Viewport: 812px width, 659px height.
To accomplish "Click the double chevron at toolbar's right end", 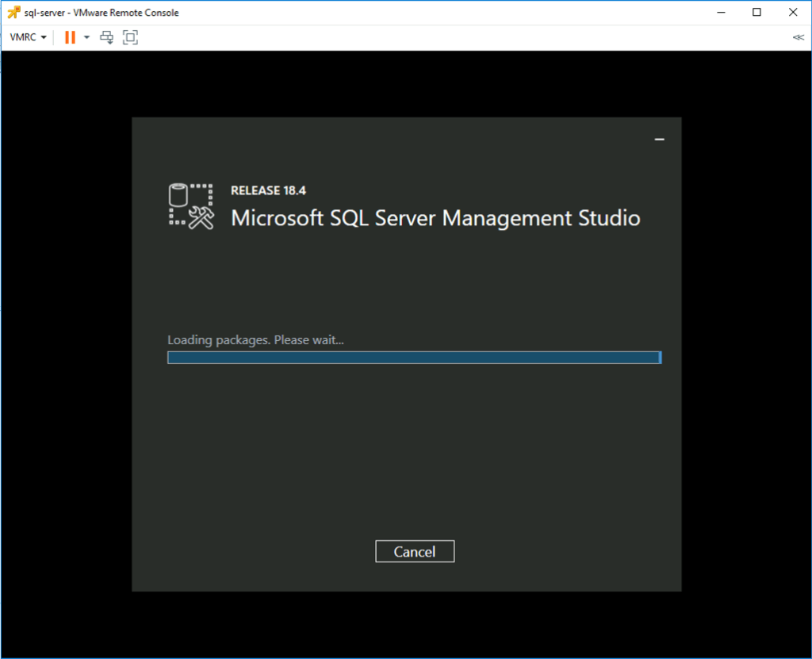I will point(798,37).
